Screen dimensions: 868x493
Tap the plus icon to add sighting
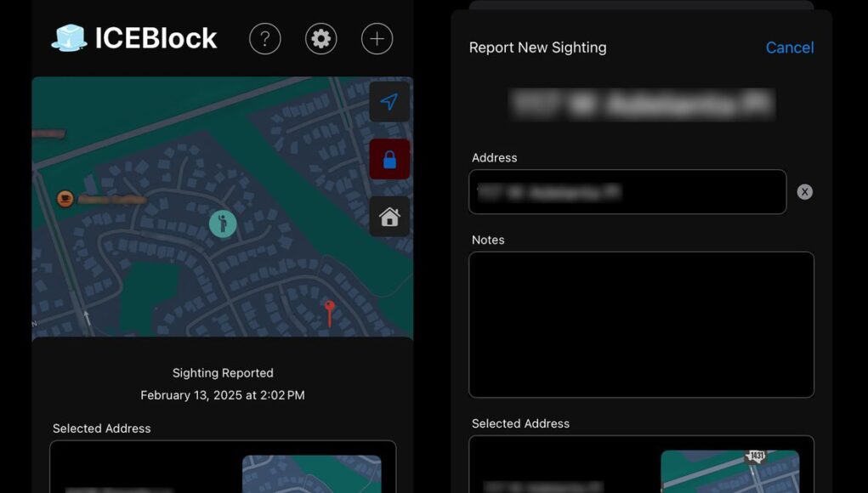click(377, 39)
